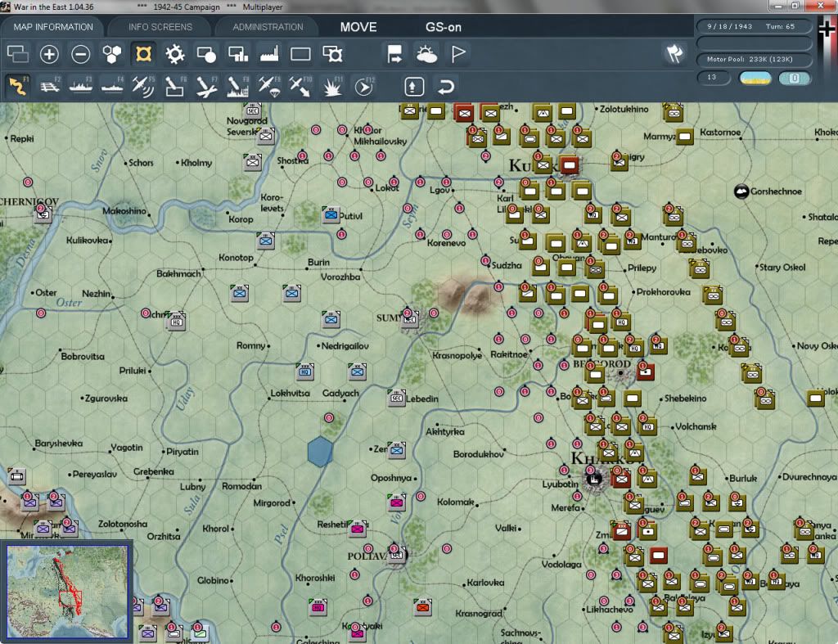The height and width of the screenshot is (644, 838).
Task: Select the F9 air transport icon
Action: (x=269, y=86)
